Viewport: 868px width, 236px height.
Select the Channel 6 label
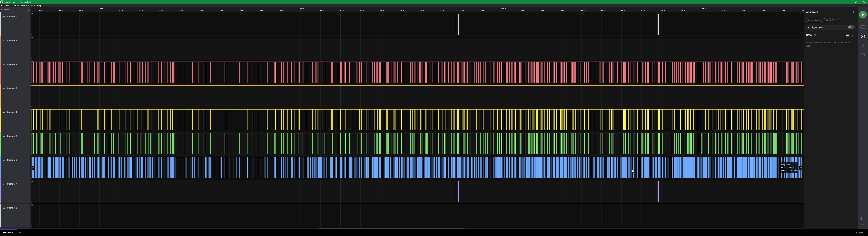click(12, 160)
